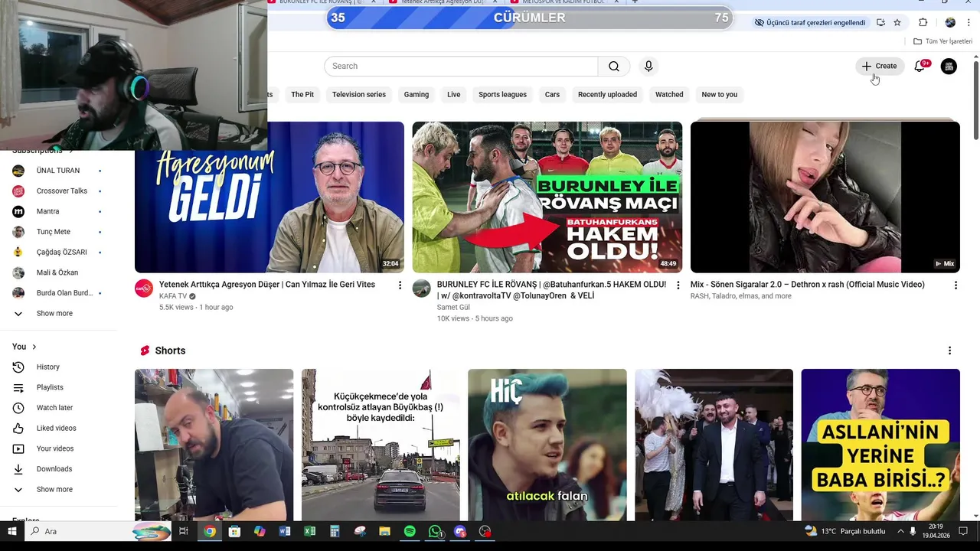Open more options for BURUNLEY FC video
Screen dimensions: 980x551
pos(678,285)
